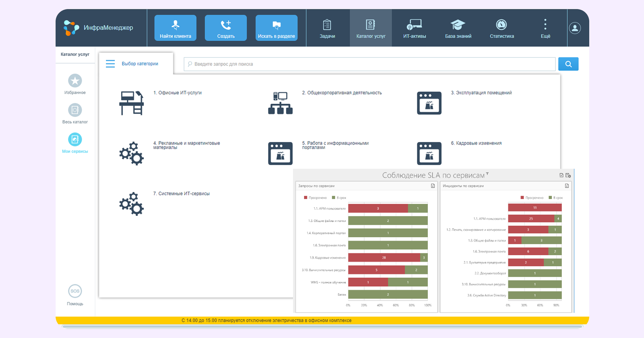The image size is (644, 338).
Task: Expand the Выбор категории hamburger menu
Action: coord(110,64)
